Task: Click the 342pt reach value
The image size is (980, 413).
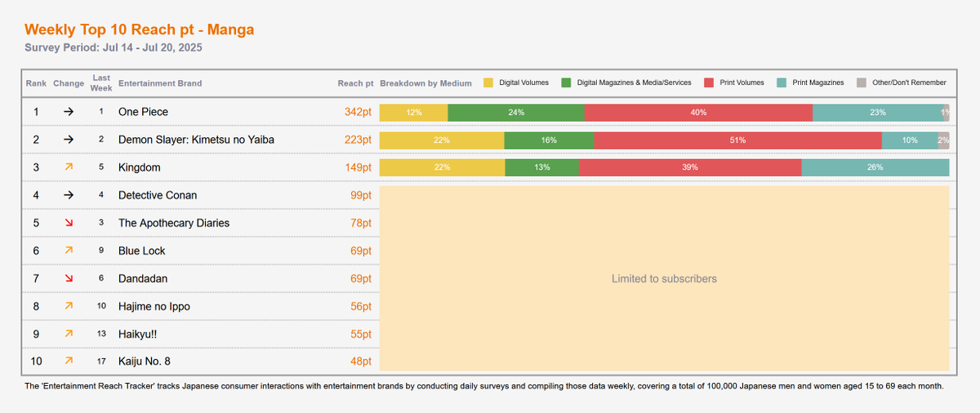Action: click(x=358, y=112)
